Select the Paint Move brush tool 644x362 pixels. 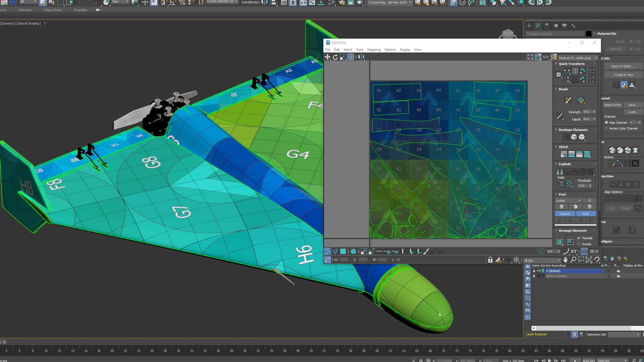point(568,100)
